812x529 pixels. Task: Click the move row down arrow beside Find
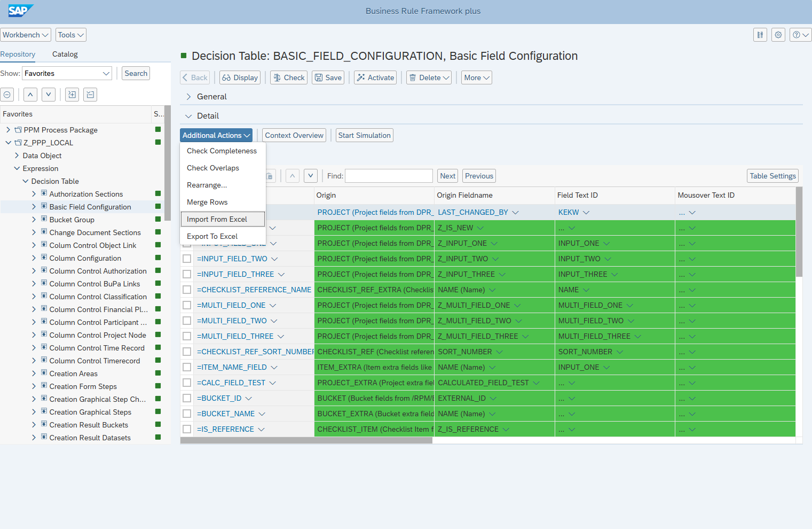tap(311, 176)
